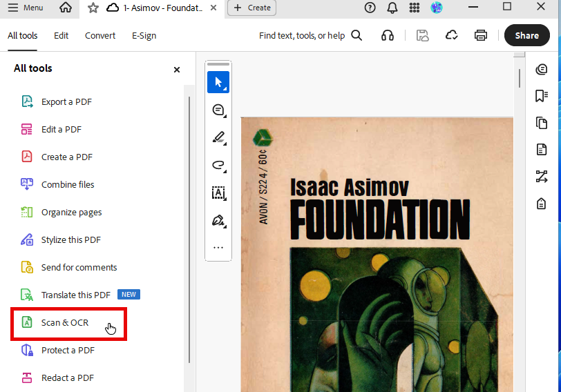The width and height of the screenshot is (561, 392).
Task: Open the Adobe apps grid launcher
Action: pos(415,8)
